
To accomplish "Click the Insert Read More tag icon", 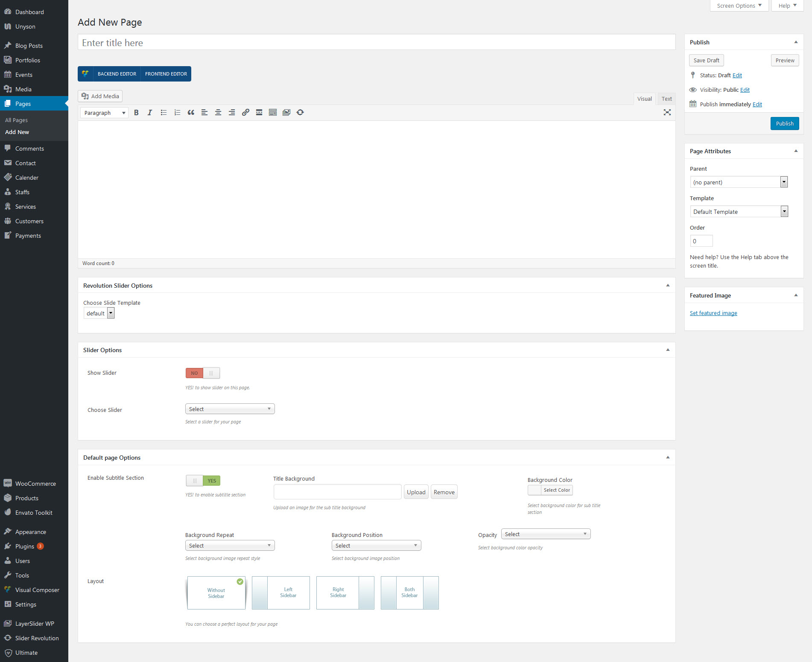I will 259,113.
